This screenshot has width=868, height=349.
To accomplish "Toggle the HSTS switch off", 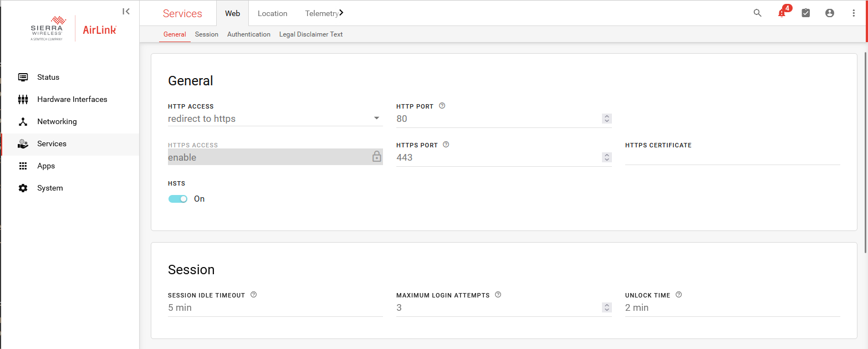I will pyautogui.click(x=178, y=199).
